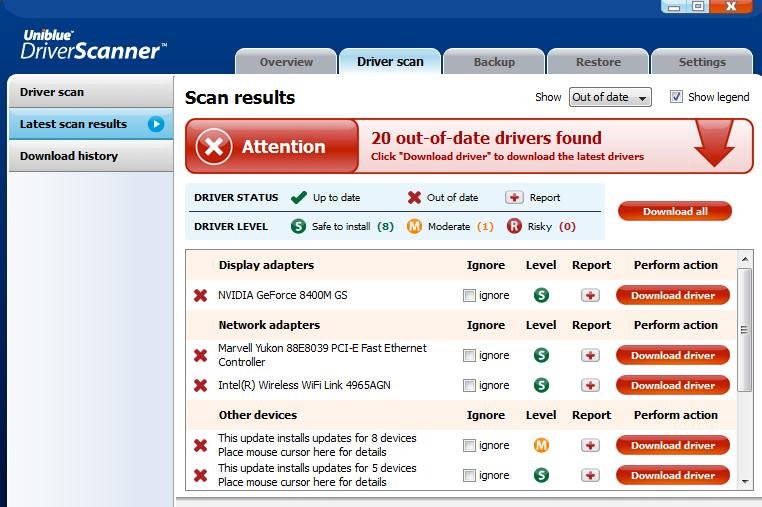Click red X status icon beside Intel Wireless
Image resolution: width=762 pixels, height=507 pixels.
coord(200,385)
